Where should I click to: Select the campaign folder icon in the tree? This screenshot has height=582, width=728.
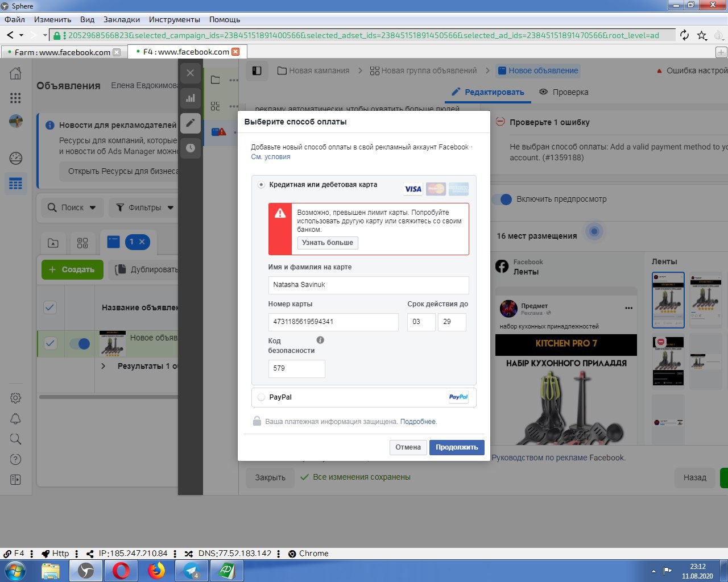tap(216, 80)
